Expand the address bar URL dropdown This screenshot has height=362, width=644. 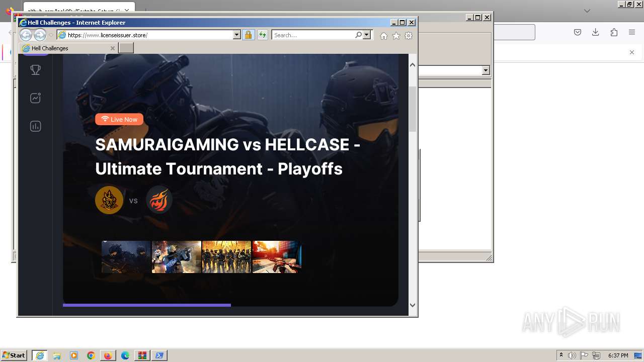tap(236, 35)
